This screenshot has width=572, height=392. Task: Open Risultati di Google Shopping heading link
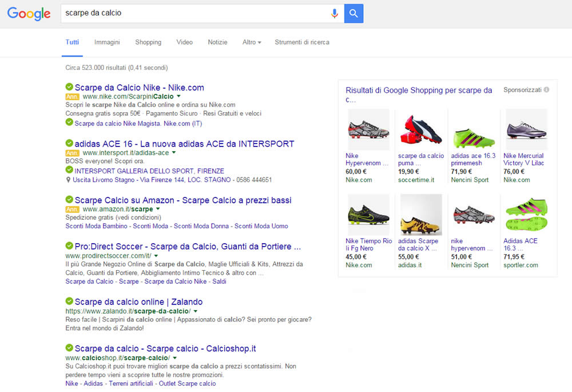[x=419, y=94]
